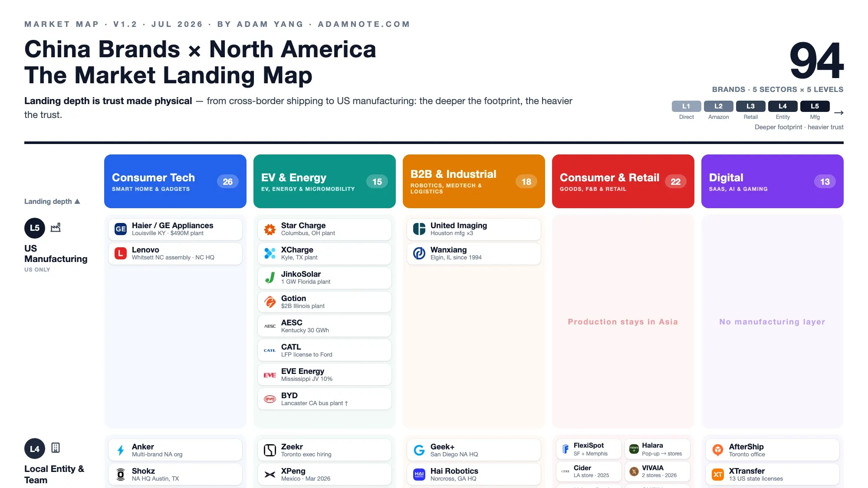Click the FlexiSpot blue logo
The image size is (868, 488).
[x=566, y=449]
